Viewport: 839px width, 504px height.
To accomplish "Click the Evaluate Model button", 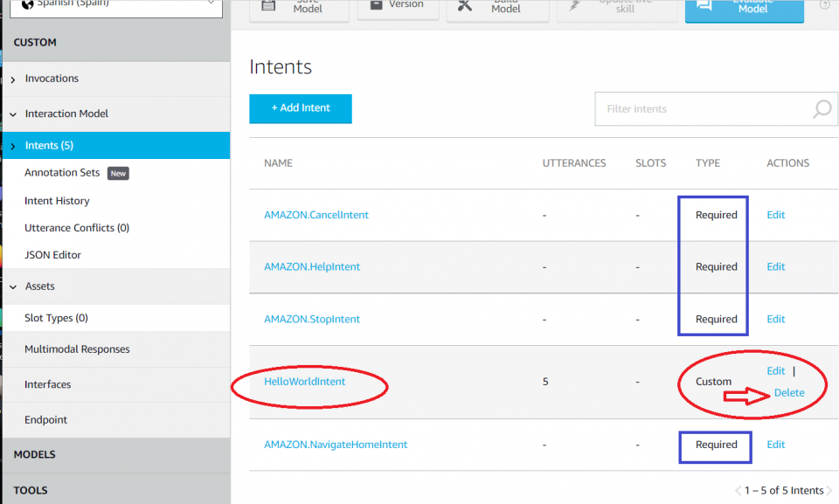I will tap(744, 9).
